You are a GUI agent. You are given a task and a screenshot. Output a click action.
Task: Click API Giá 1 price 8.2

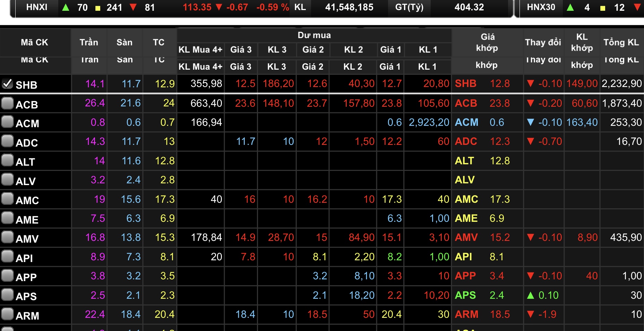[x=395, y=257]
